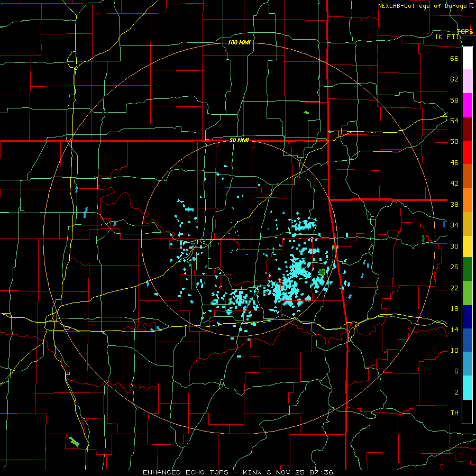
Task: Click the TOPS legend title
Action: [465, 31]
